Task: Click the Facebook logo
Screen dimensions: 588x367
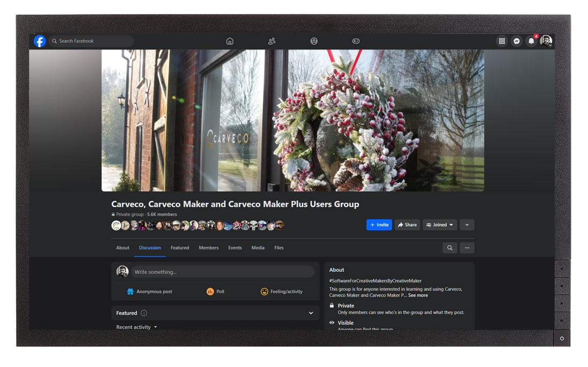Action: (40, 41)
